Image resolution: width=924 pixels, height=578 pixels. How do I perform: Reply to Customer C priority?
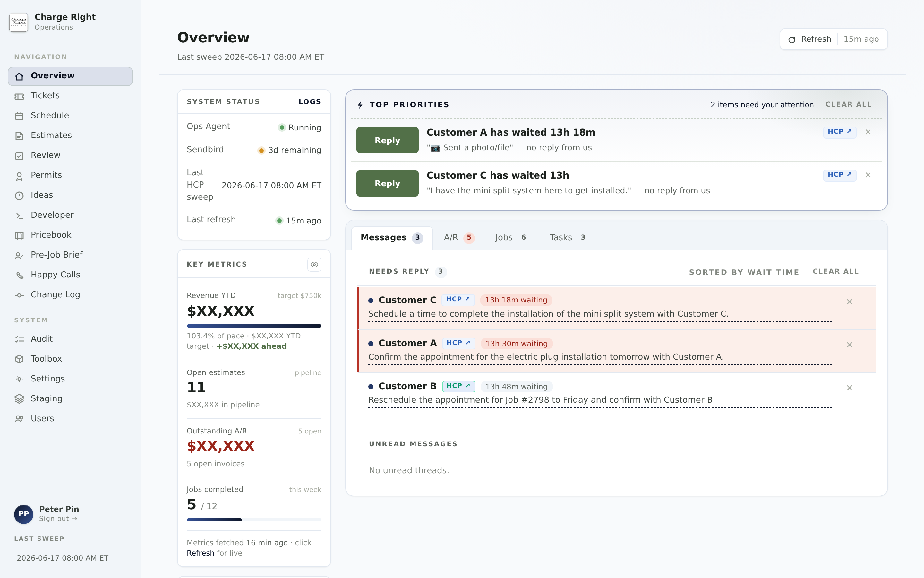(387, 183)
